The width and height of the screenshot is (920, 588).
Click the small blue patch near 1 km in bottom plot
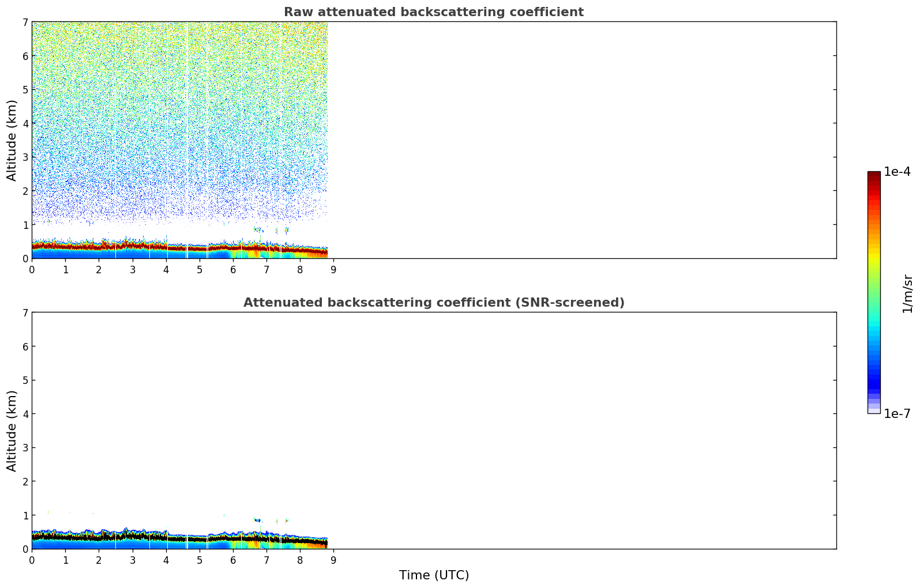258,520
